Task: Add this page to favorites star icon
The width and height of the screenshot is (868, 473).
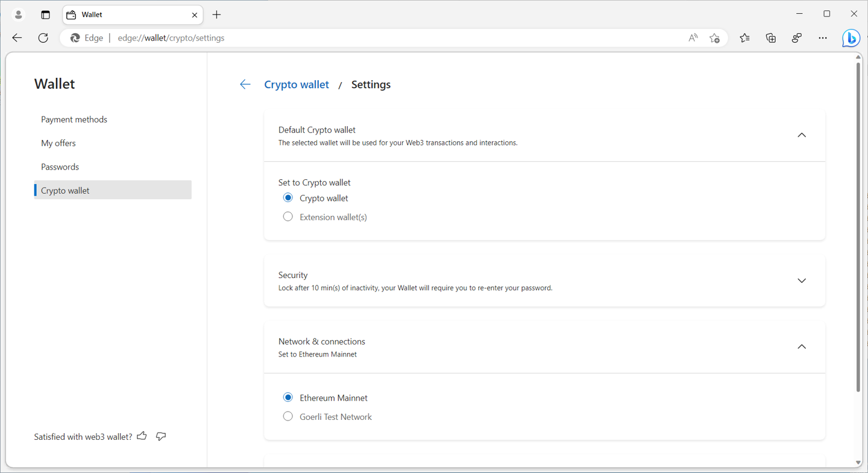Action: click(x=715, y=38)
